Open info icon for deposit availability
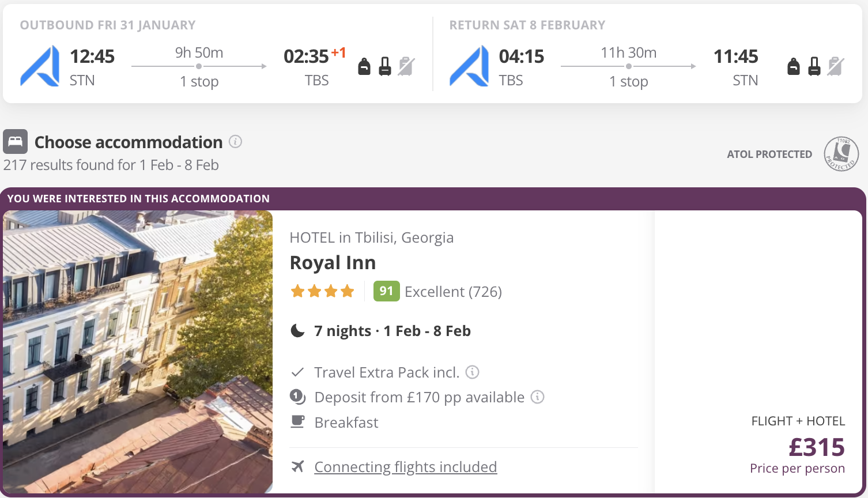This screenshot has height=498, width=868. (537, 397)
